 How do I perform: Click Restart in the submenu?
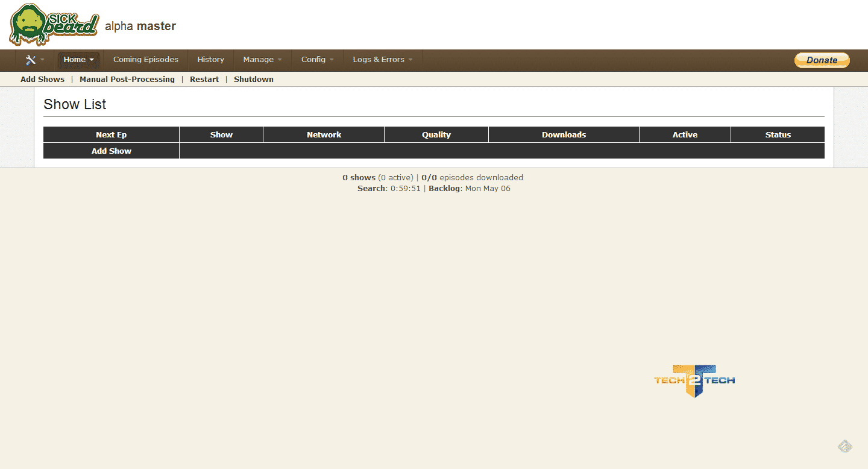pyautogui.click(x=204, y=80)
